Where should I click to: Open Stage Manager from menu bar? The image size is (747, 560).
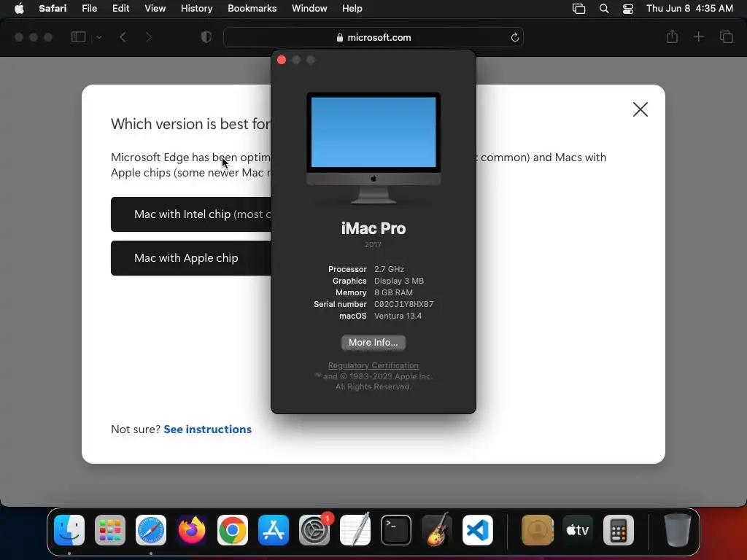578,9
